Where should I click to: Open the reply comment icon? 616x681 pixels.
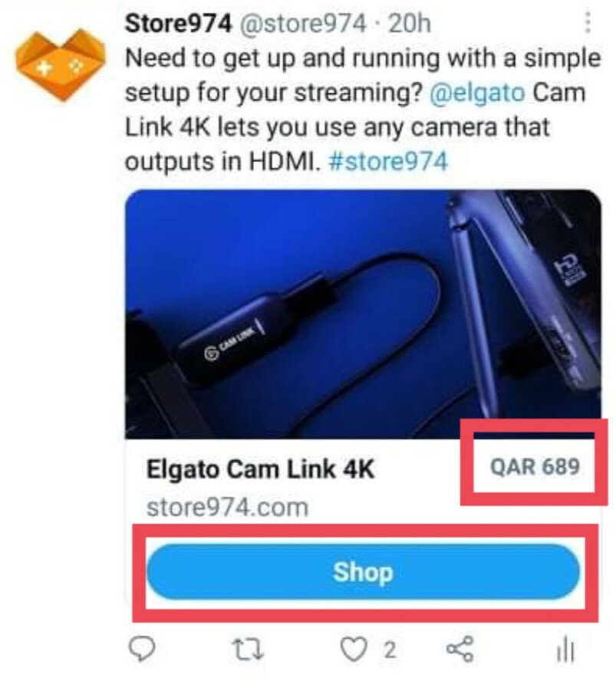142,649
